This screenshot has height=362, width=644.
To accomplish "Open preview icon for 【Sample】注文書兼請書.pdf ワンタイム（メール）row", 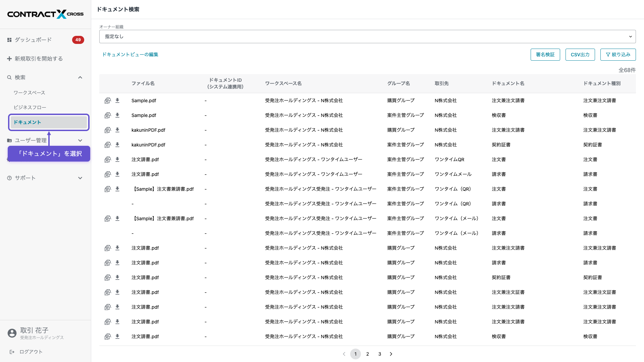I will coord(108,219).
